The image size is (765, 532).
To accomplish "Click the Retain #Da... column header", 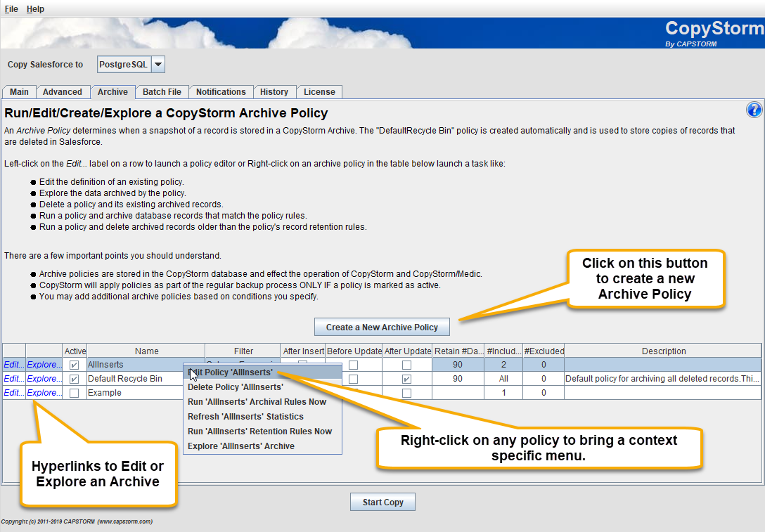I will click(458, 351).
